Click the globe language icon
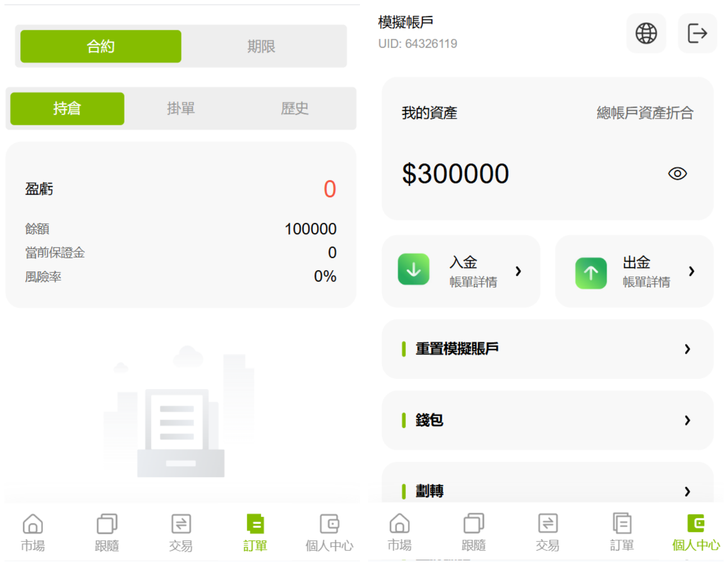The height and width of the screenshot is (566, 728). coord(646,33)
